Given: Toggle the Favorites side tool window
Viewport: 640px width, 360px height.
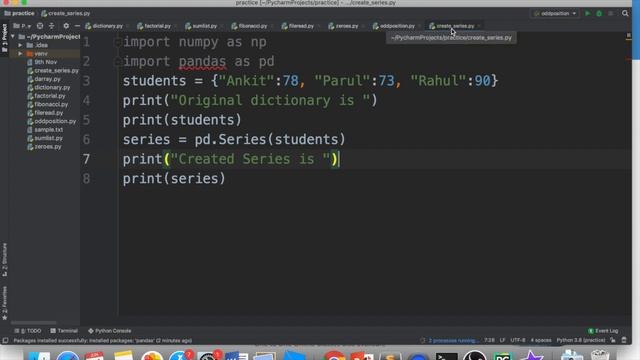Looking at the screenshot, I should [4, 303].
